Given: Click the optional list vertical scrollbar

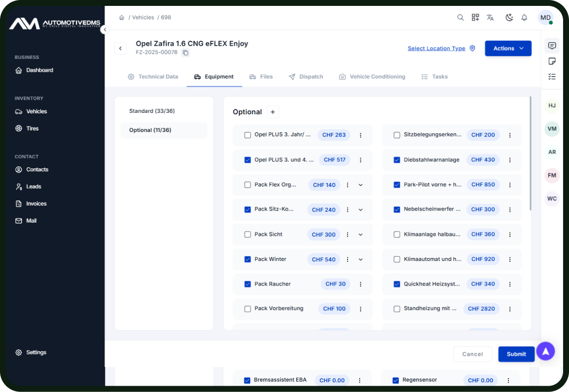Looking at the screenshot, I should (x=530, y=154).
